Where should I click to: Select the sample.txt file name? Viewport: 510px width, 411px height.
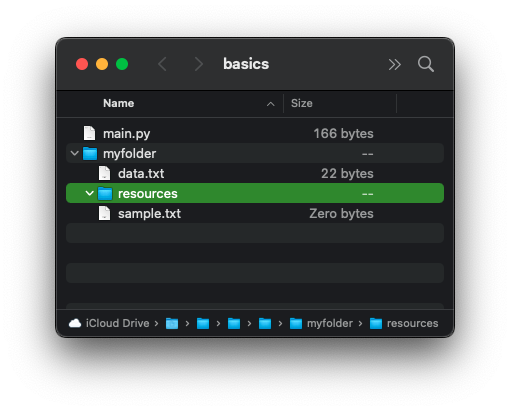click(x=149, y=213)
